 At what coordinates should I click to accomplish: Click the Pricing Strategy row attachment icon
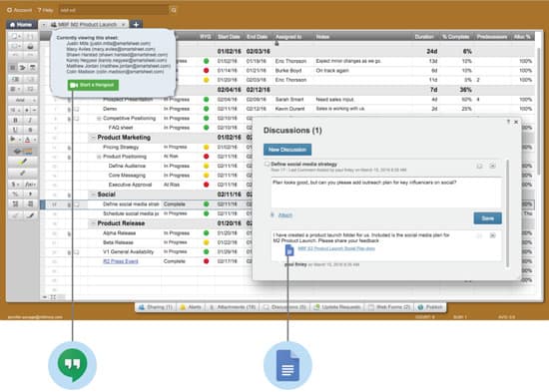(69, 148)
